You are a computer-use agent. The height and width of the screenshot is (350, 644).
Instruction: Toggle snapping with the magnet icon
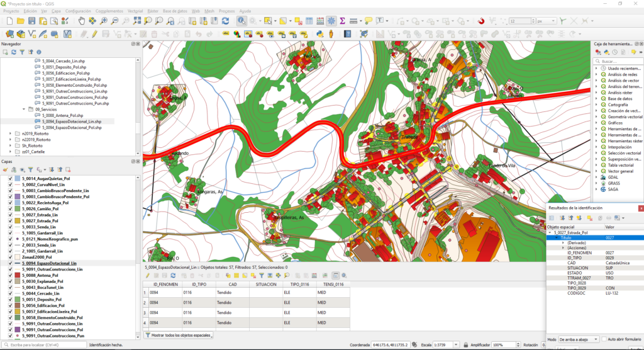point(481,21)
